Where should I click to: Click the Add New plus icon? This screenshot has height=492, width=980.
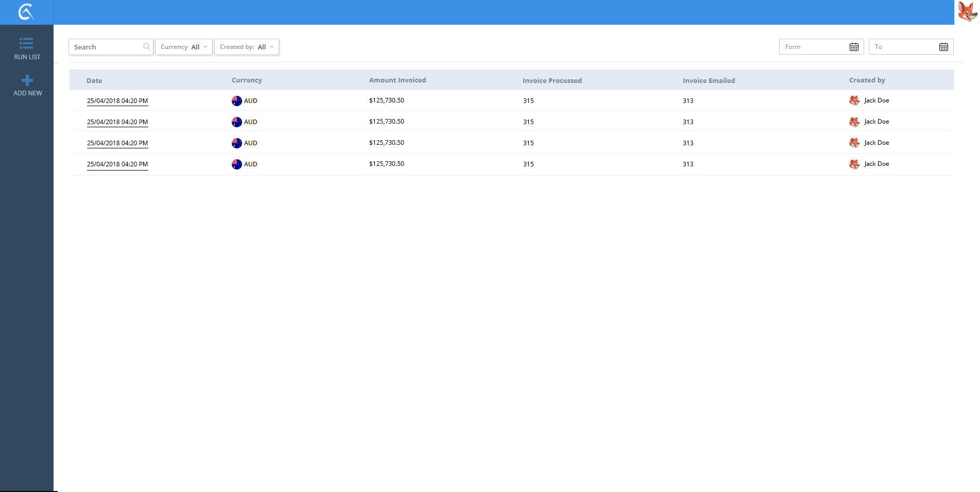click(x=27, y=81)
